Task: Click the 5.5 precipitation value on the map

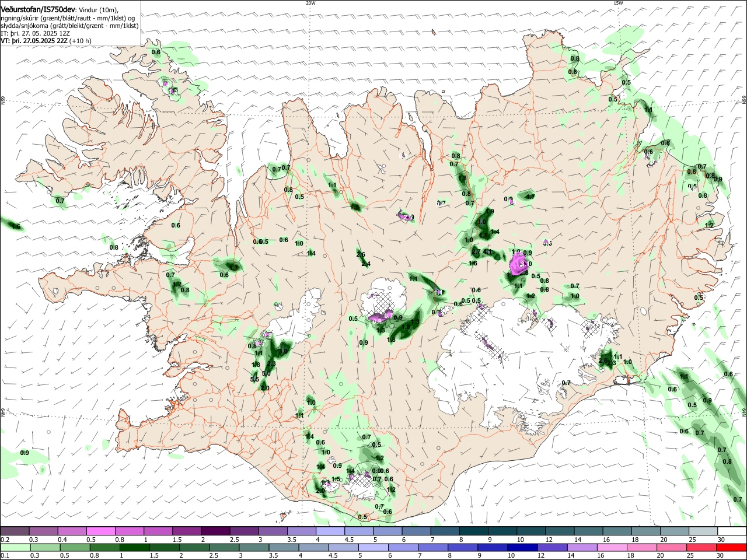Action: pyautogui.click(x=254, y=379)
